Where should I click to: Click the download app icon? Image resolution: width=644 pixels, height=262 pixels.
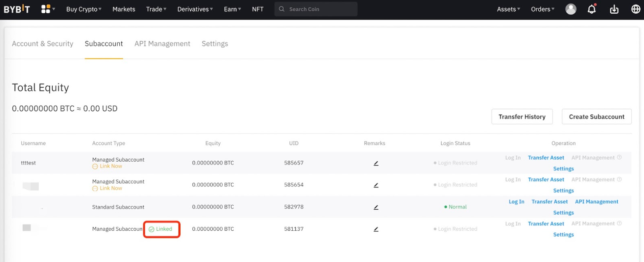pos(614,9)
